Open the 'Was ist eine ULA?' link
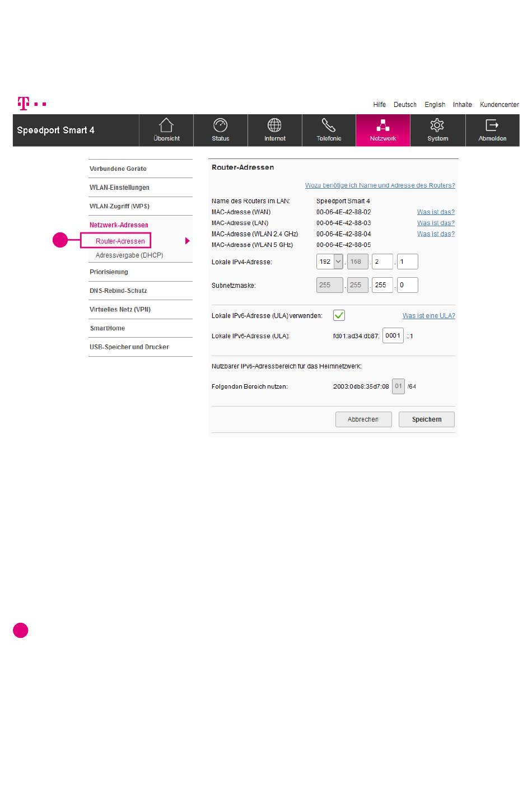The width and height of the screenshot is (532, 798). coord(429,316)
